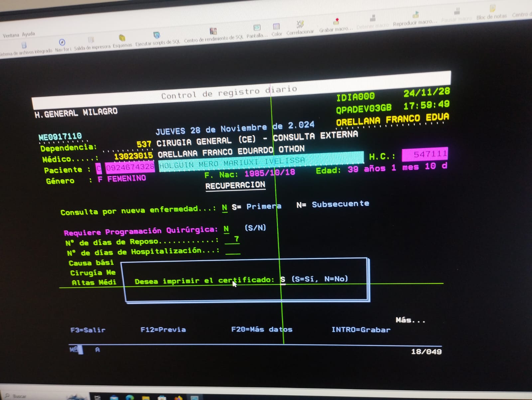This screenshot has height=400, width=532.
Task: Click the Windows taskbar Buscar search box
Action: coord(20,396)
